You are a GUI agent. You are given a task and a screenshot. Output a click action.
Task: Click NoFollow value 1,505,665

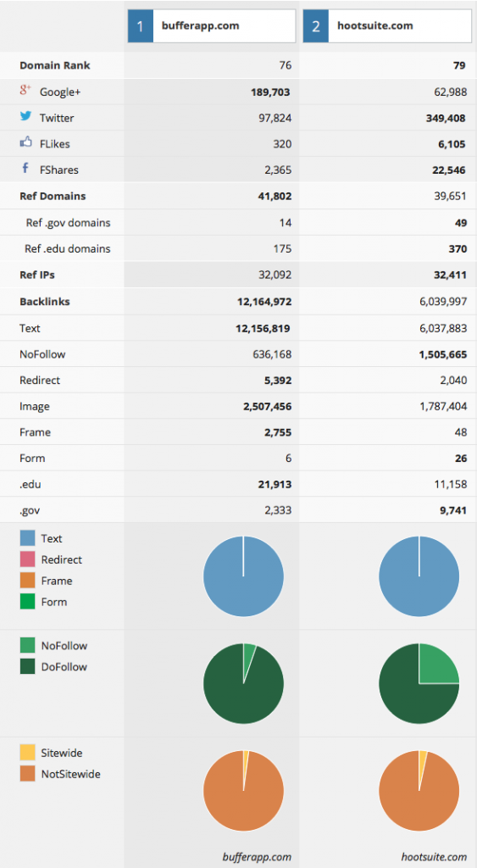point(443,354)
